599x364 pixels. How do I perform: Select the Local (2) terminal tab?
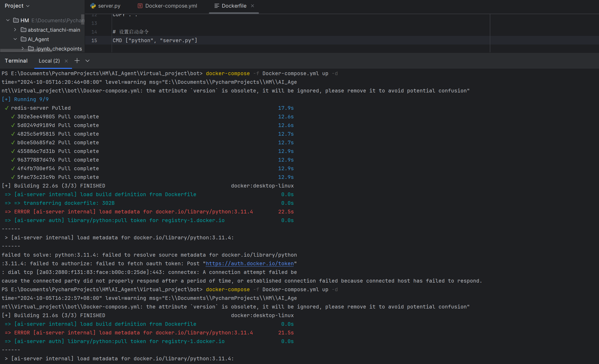tap(49, 61)
